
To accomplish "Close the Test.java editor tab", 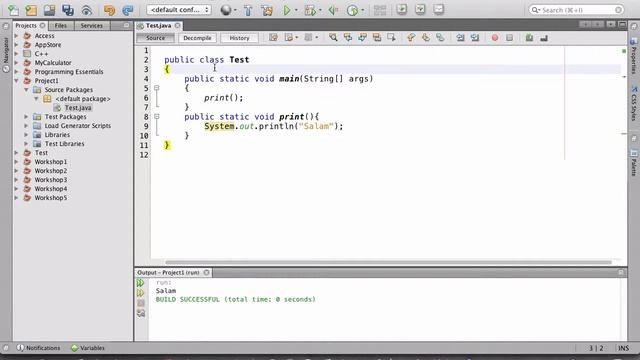I will (x=178, y=25).
